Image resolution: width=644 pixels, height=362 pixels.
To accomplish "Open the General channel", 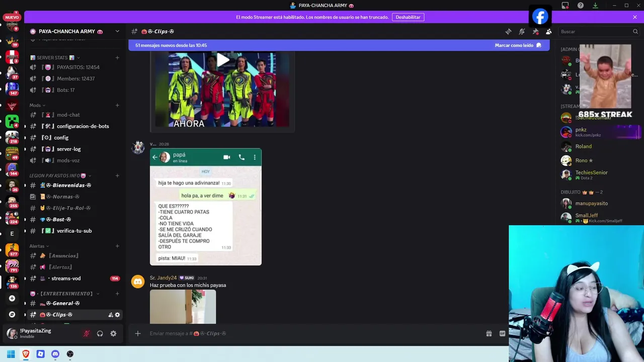I will (74, 303).
